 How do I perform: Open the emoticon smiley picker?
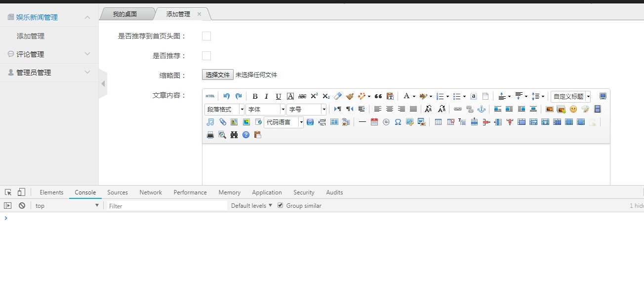(x=573, y=109)
